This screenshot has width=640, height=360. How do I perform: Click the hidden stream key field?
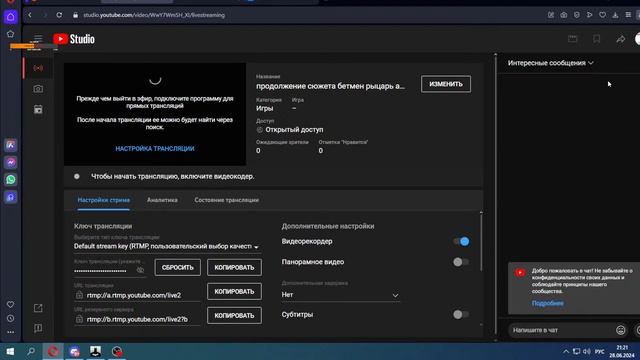pyautogui.click(x=100, y=270)
